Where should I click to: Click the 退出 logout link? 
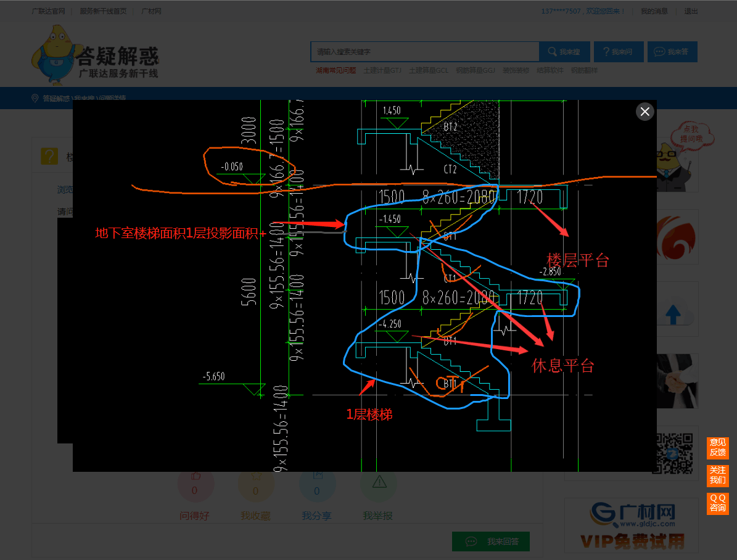tap(691, 11)
